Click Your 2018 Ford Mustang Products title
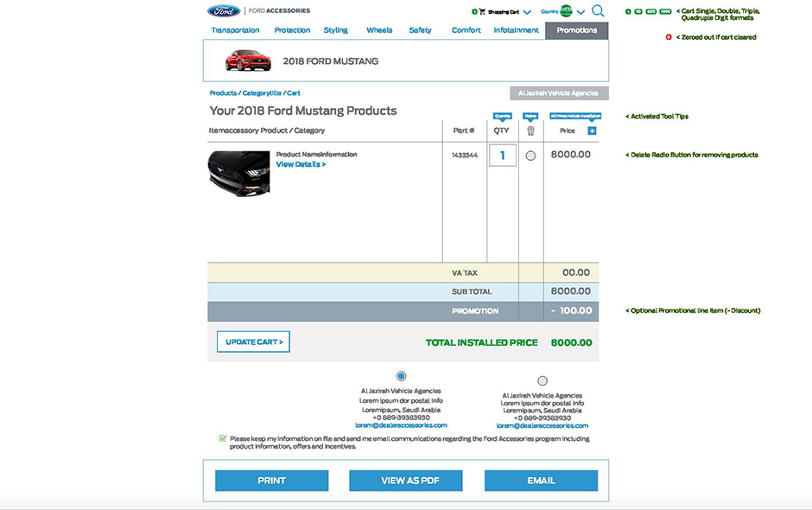Viewport: 812px width, 510px height. [303, 111]
